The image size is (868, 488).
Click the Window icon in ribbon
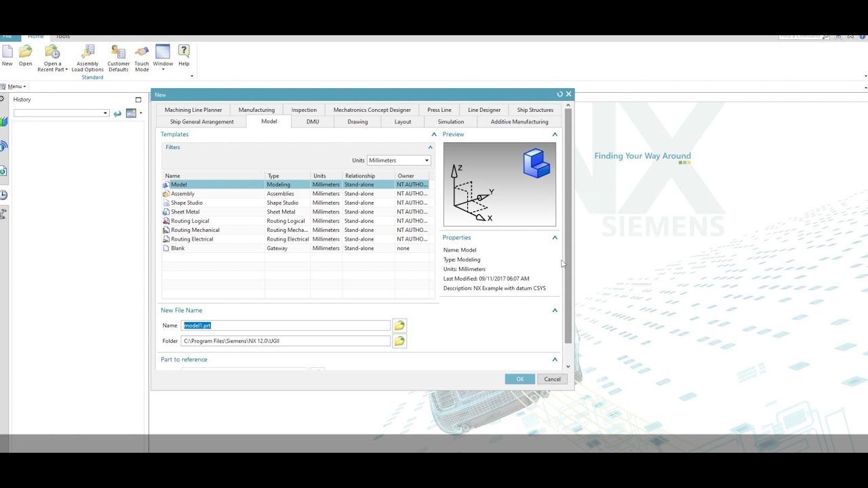tap(163, 52)
